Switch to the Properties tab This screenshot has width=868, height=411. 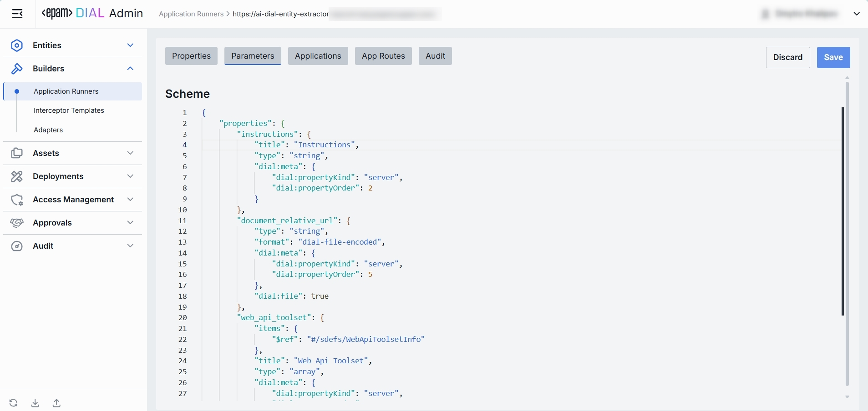[x=191, y=56]
